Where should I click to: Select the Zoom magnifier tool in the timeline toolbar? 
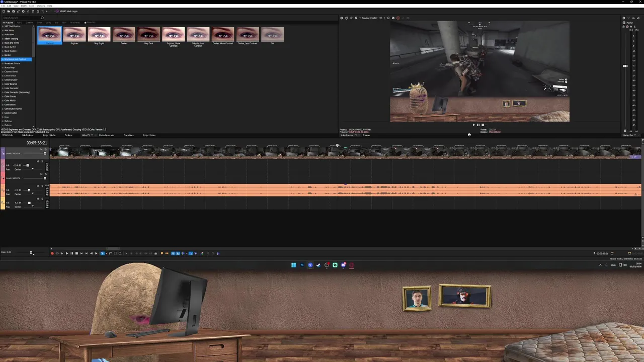pos(120,253)
